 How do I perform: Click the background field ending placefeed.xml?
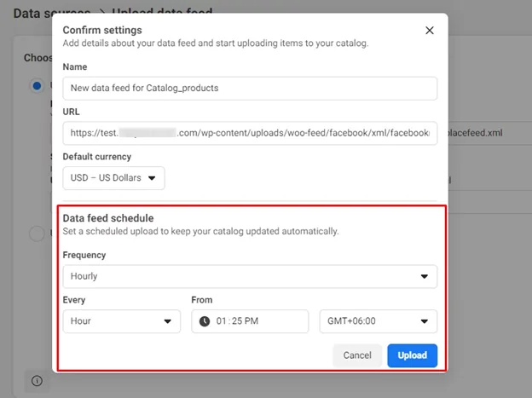tap(490, 133)
